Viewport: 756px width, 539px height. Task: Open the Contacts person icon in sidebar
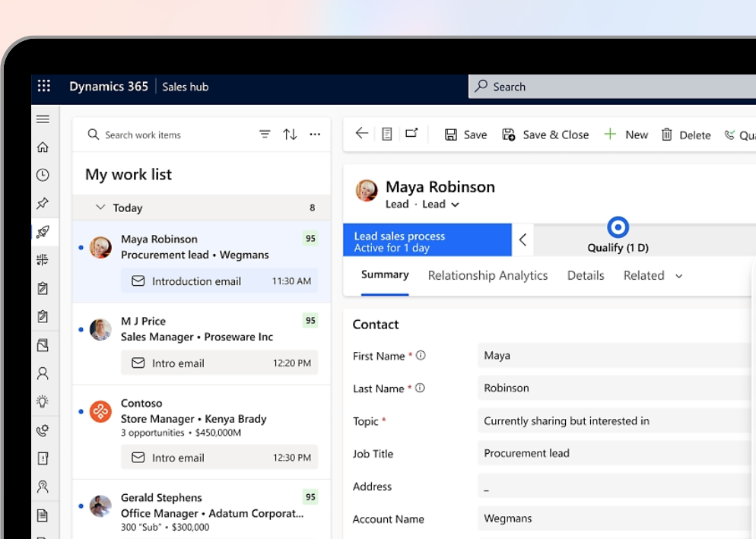point(43,373)
